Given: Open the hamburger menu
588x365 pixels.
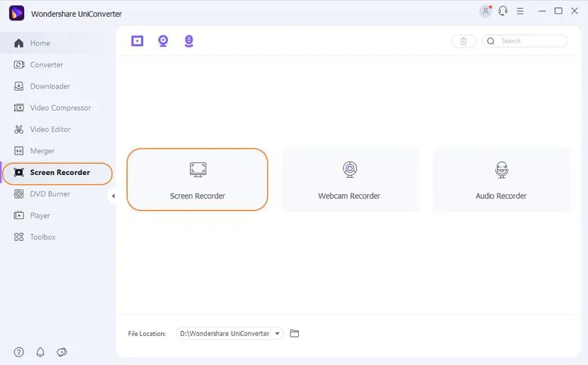Looking at the screenshot, I should click(520, 11).
